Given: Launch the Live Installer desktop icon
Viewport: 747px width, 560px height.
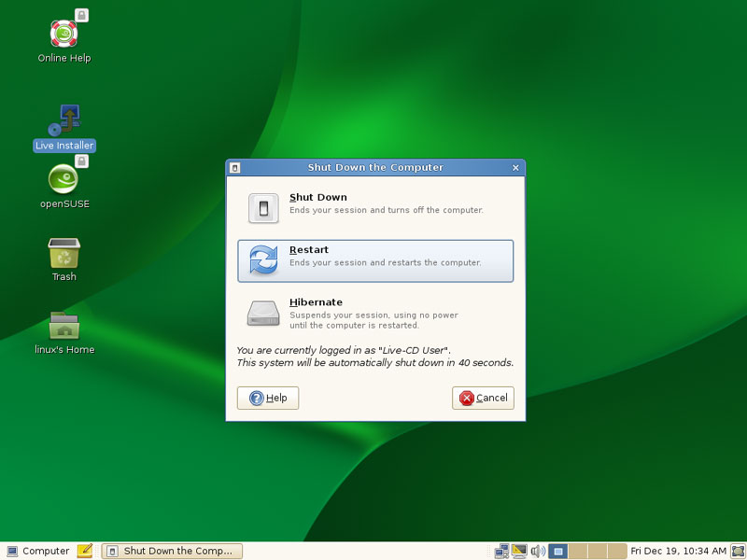Looking at the screenshot, I should coord(64,121).
